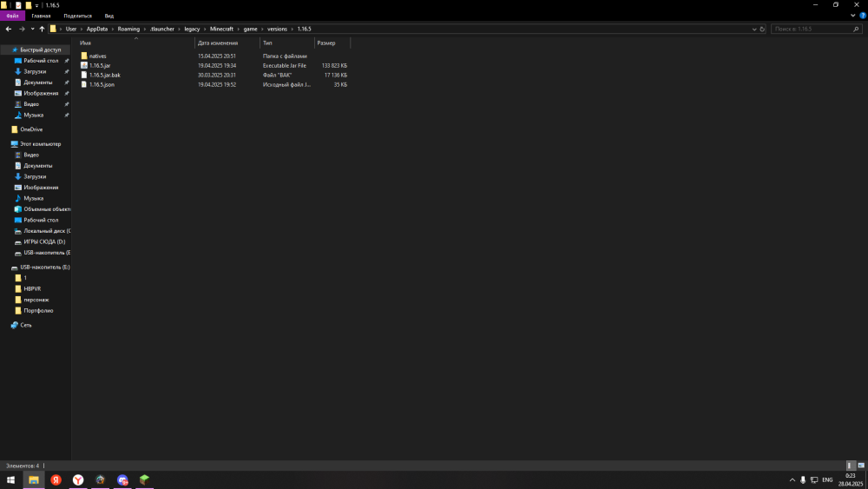
Task: Show hidden system tray icons
Action: [x=792, y=480]
